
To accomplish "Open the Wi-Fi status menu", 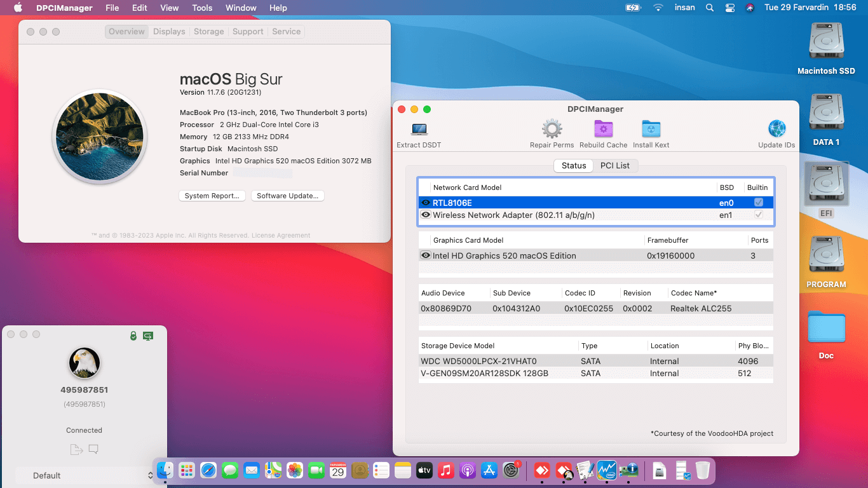I will click(x=658, y=8).
